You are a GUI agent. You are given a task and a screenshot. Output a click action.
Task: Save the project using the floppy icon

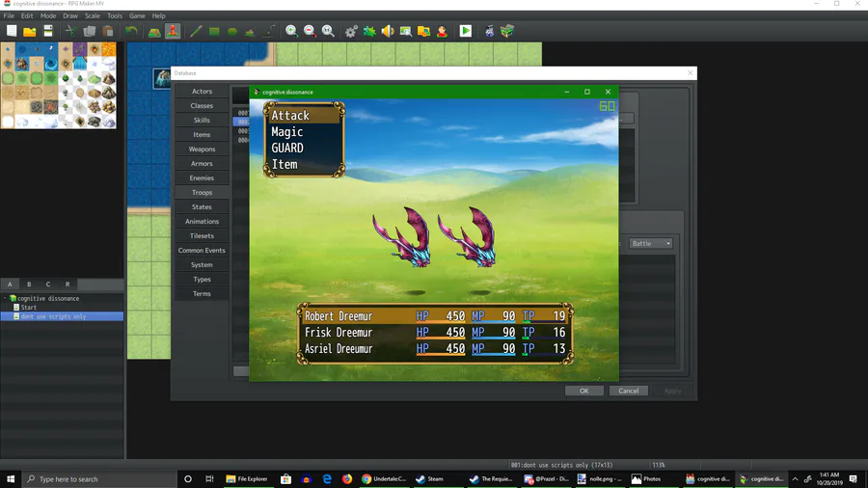47,31
